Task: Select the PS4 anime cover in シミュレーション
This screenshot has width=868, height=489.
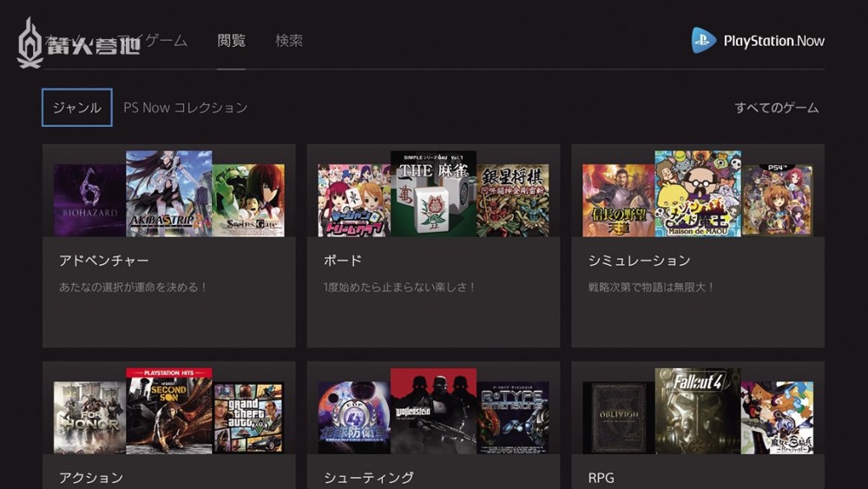Action: tap(778, 201)
